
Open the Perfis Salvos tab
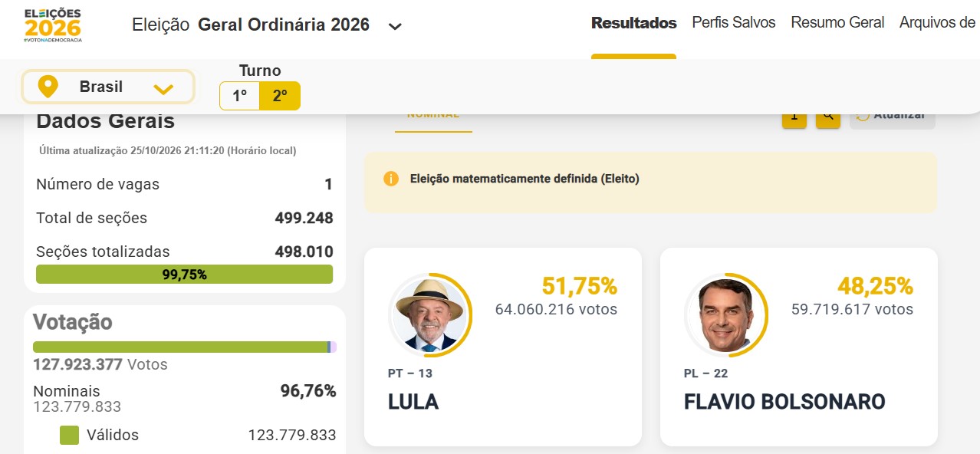pyautogui.click(x=734, y=23)
